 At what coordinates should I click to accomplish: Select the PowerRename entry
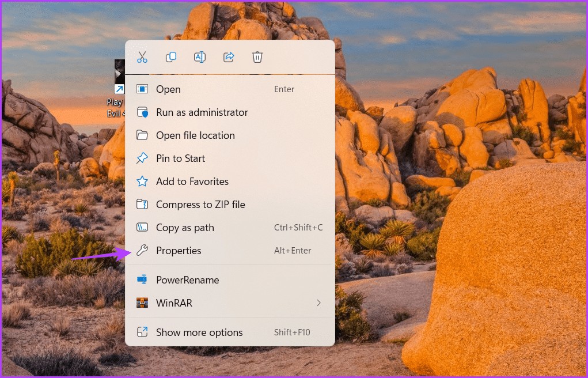pos(230,280)
